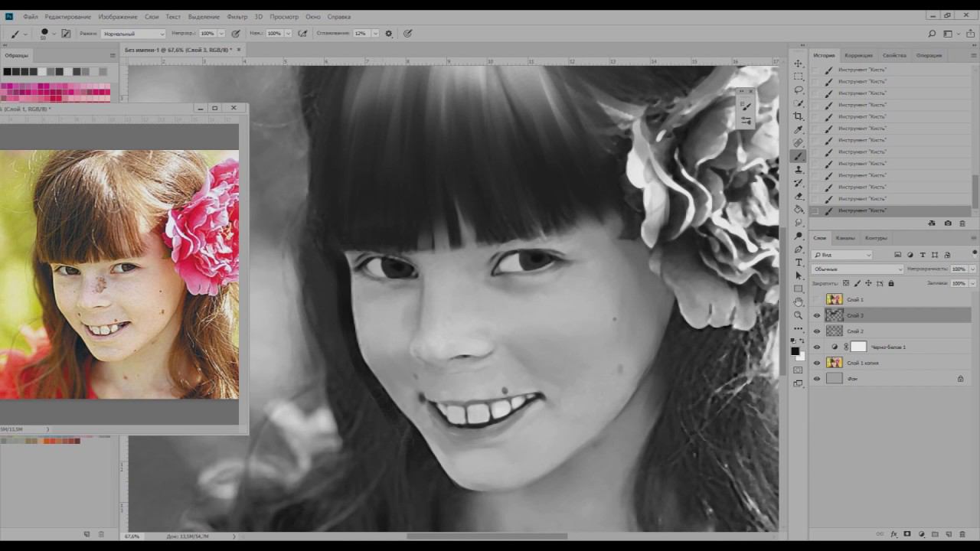This screenshot has height=551, width=980.
Task: Open layer blend mode Обычные dropdown
Action: (857, 269)
